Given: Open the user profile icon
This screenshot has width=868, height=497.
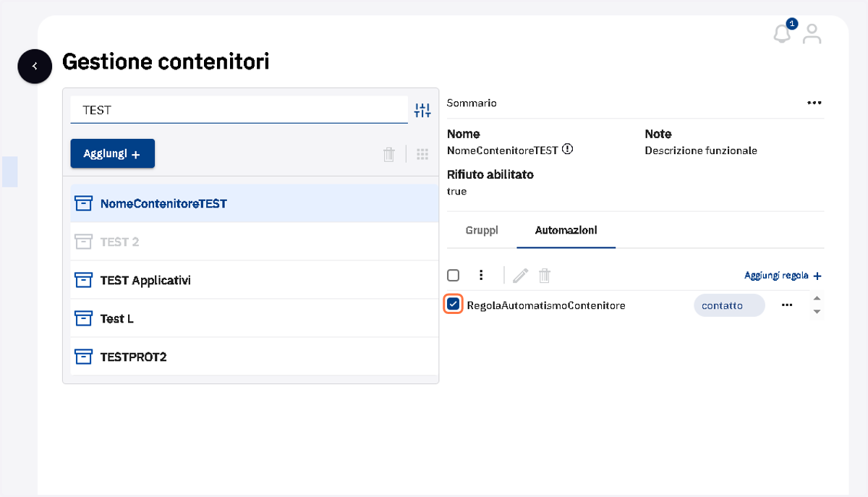Looking at the screenshot, I should [x=812, y=33].
